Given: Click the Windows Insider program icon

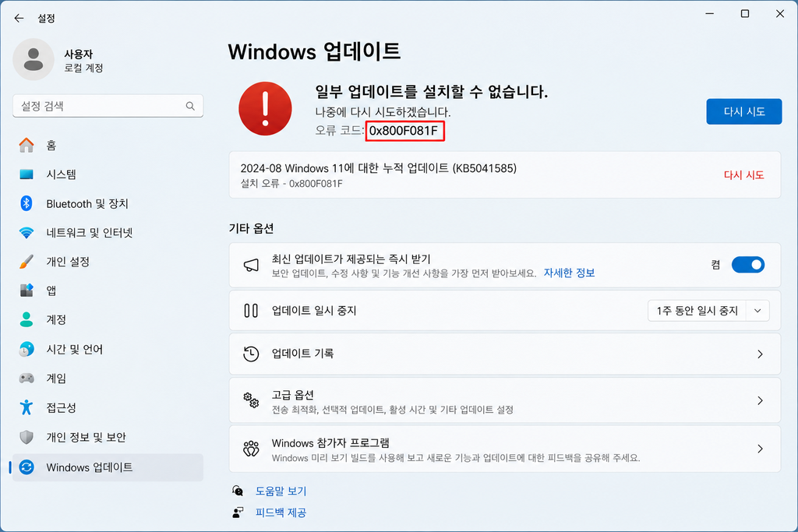Looking at the screenshot, I should pos(251,449).
